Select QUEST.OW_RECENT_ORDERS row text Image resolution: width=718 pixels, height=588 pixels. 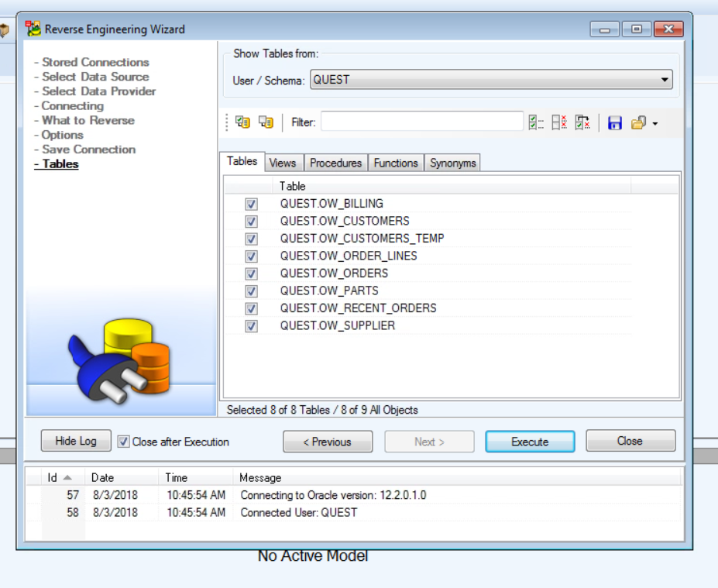(358, 308)
